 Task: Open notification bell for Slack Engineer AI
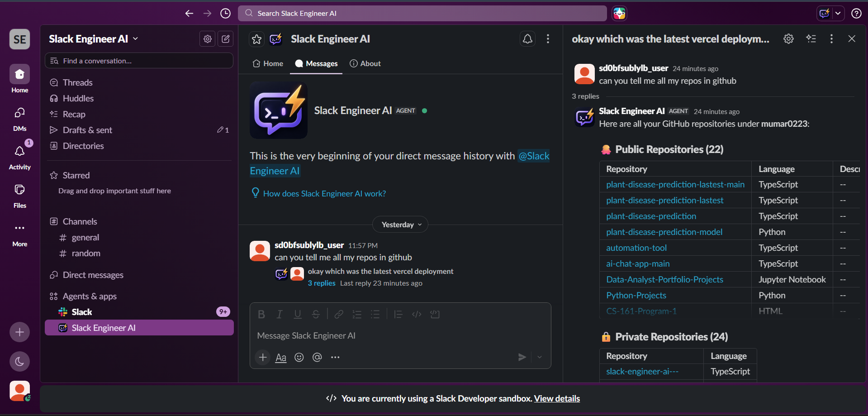pos(528,39)
